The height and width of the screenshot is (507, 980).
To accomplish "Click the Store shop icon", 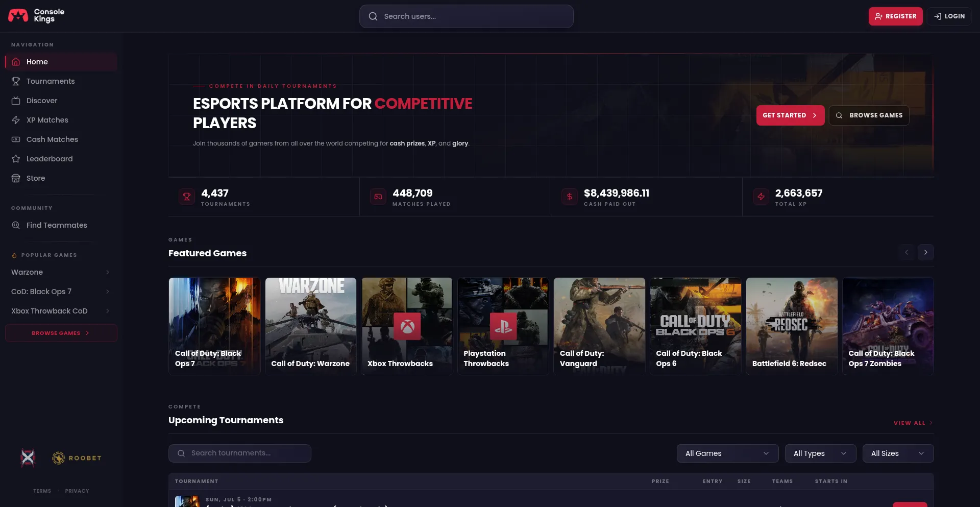I will [x=16, y=178].
